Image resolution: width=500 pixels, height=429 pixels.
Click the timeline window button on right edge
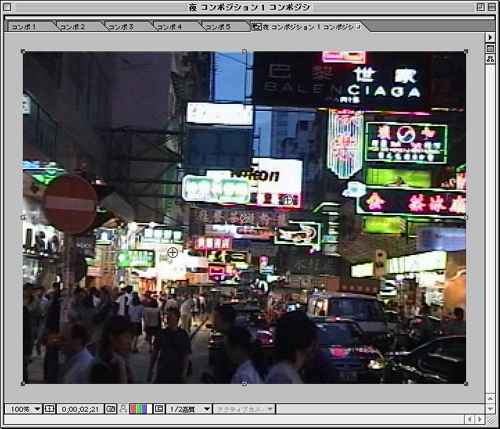(490, 49)
